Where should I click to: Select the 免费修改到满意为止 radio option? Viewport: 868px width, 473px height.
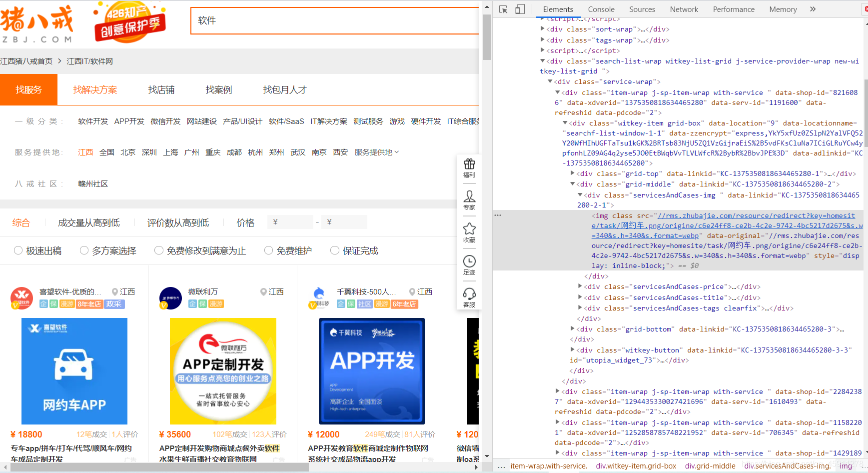159,250
